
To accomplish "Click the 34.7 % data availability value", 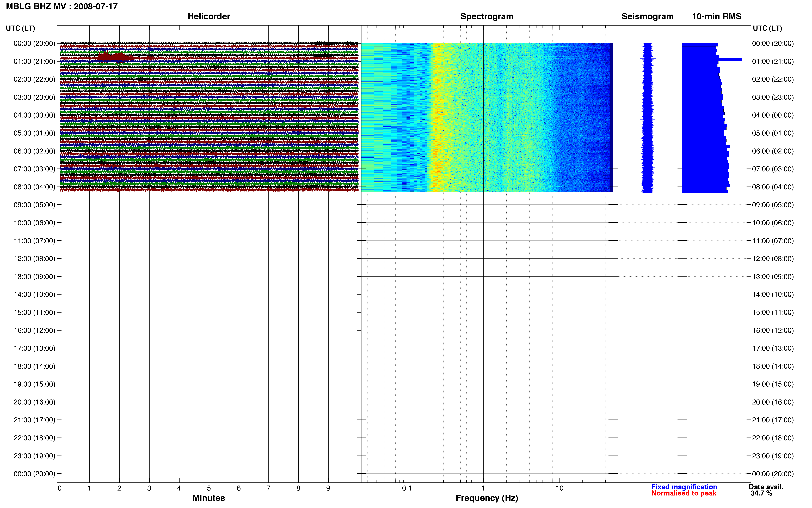I will (x=761, y=493).
